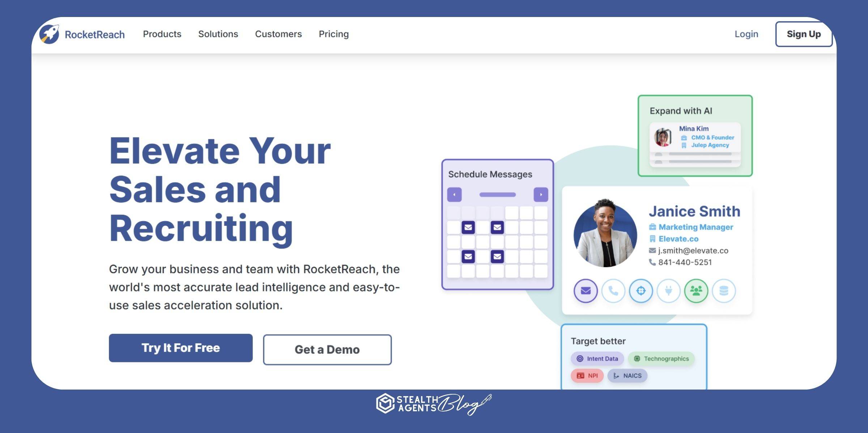The height and width of the screenshot is (433, 868).
Task: Click the RocketReach brand name text
Action: 95,34
